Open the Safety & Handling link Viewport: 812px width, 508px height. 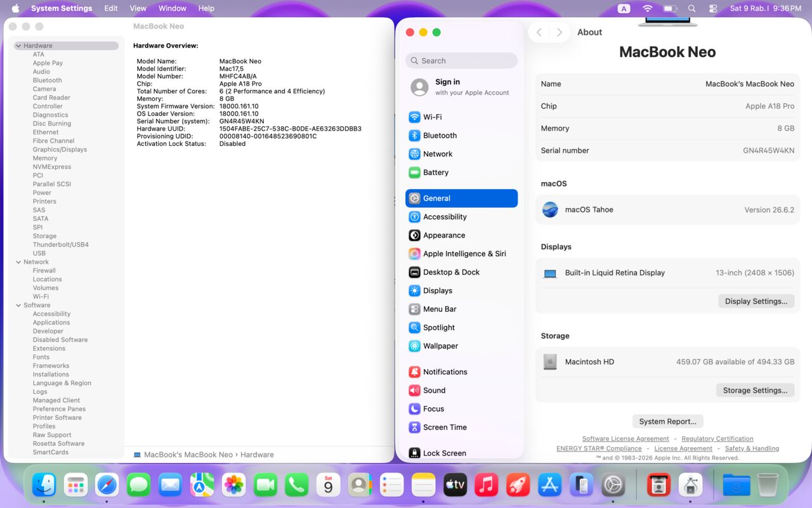(x=752, y=448)
